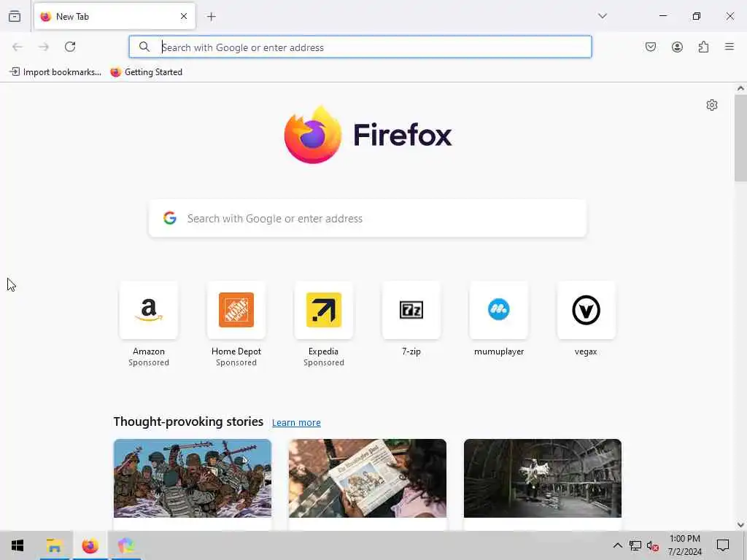Image resolution: width=747 pixels, height=560 pixels.
Task: Click the scrollbar down arrow
Action: pos(740,524)
